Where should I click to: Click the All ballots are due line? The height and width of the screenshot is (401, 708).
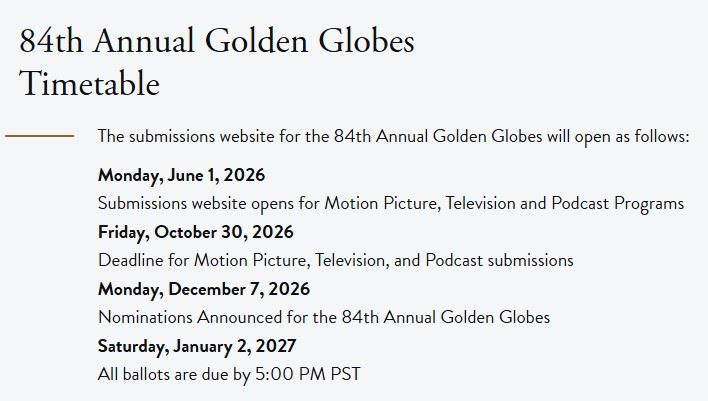tap(229, 374)
